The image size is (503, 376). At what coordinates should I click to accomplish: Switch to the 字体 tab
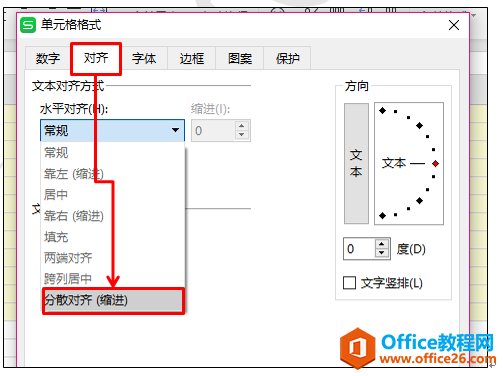(x=144, y=58)
